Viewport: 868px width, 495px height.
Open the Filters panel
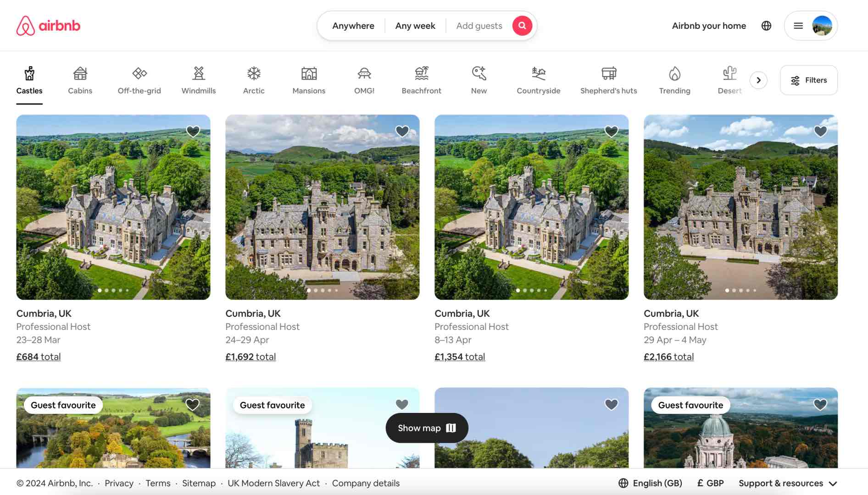(808, 80)
